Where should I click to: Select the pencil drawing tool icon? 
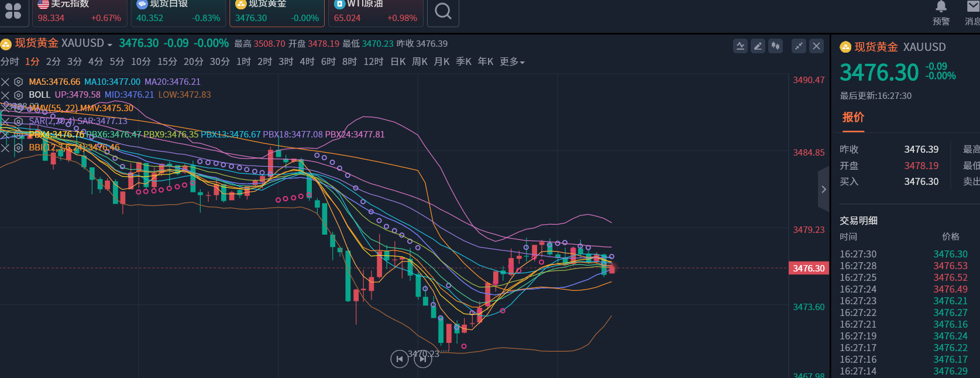(758, 46)
